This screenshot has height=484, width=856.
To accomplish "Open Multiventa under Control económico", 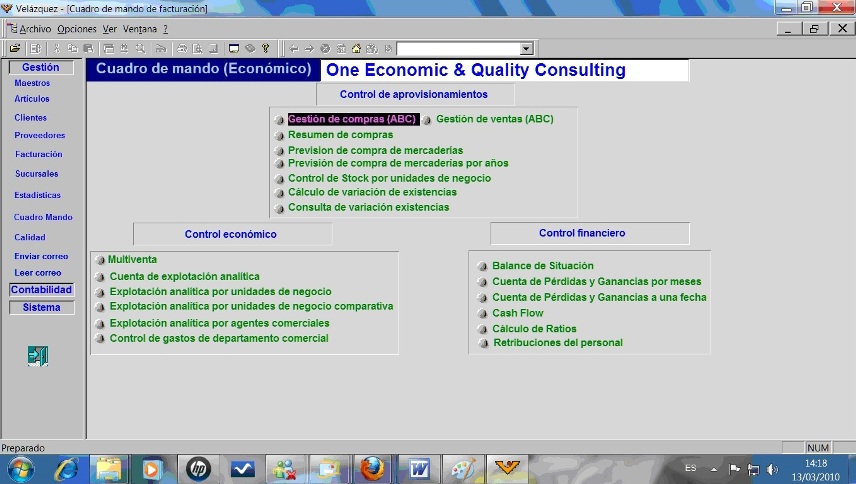I will click(132, 260).
